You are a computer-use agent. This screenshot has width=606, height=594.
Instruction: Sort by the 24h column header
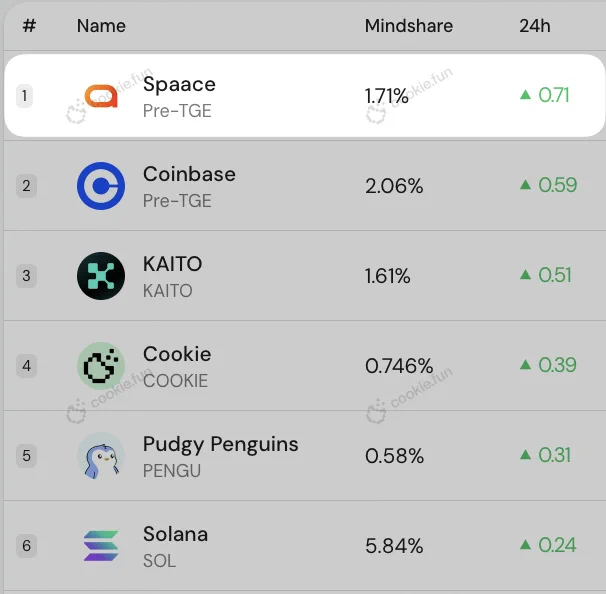[x=535, y=26]
